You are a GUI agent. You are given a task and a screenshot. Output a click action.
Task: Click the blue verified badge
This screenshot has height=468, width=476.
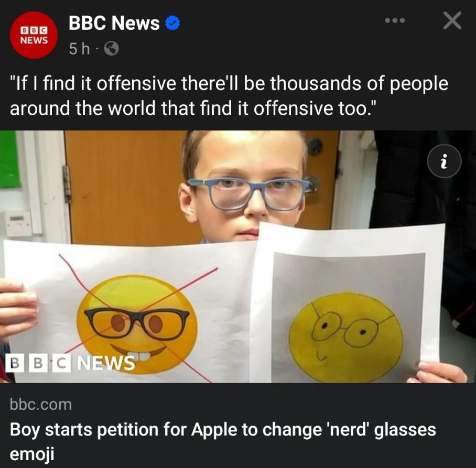173,23
